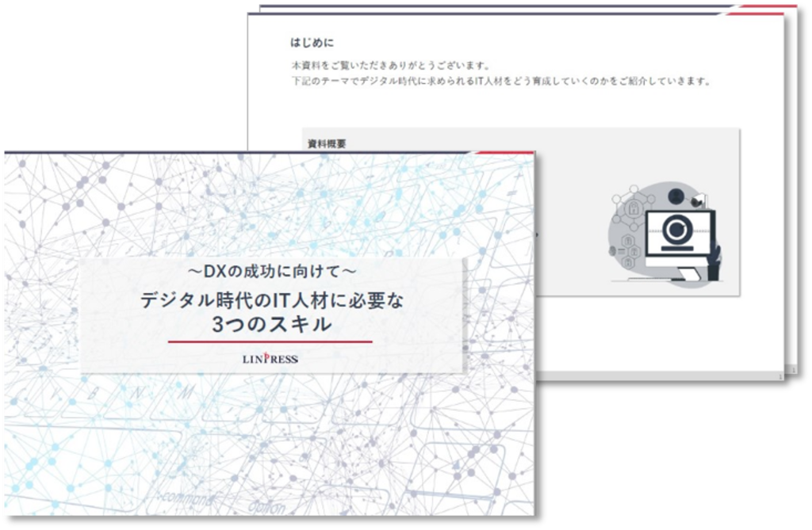Click the red underline below the title
Screen dimensions: 812x530
(x=270, y=341)
